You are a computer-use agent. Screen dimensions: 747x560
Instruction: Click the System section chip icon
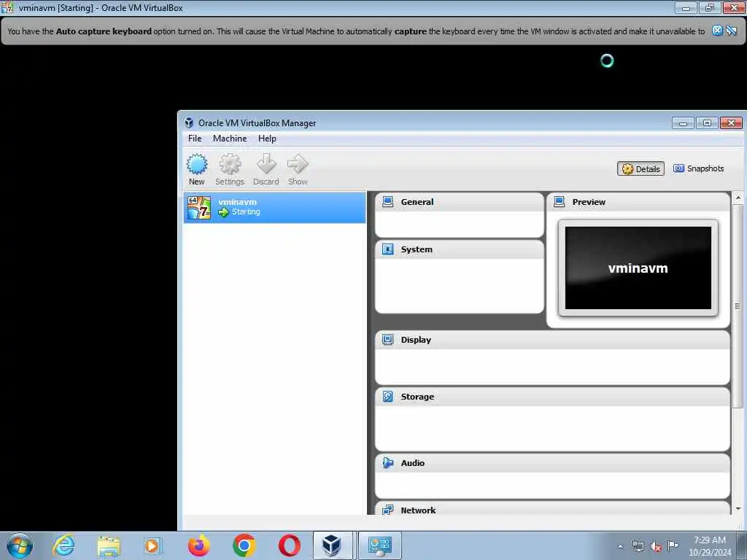pos(388,249)
